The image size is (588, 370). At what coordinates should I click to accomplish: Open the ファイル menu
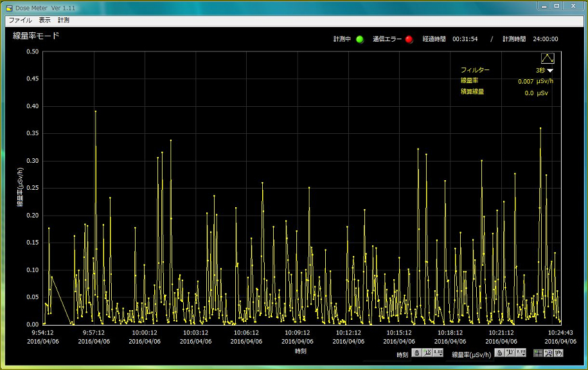click(20, 21)
